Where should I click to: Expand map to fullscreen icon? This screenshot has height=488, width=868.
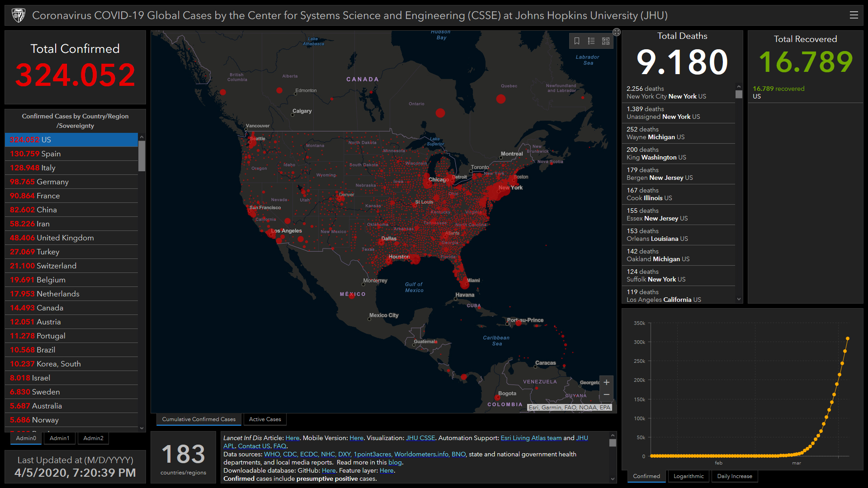(x=617, y=32)
